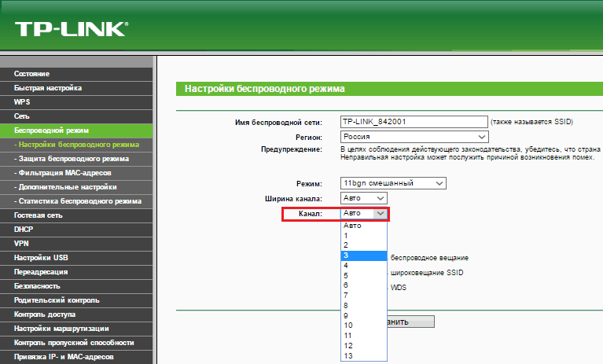The width and height of the screenshot is (603, 364).
Task: Click the Предупреждение label text
Action: (292, 149)
